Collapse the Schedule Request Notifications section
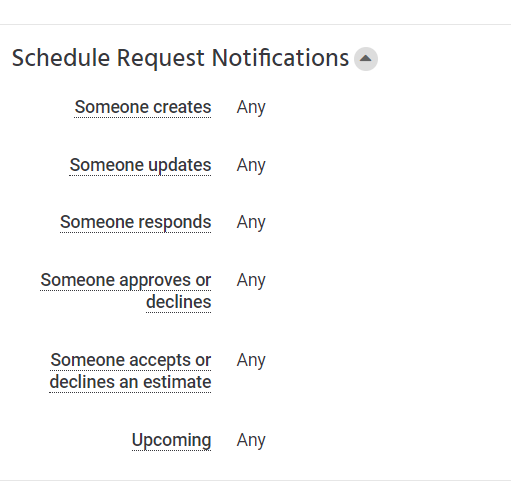The height and width of the screenshot is (502, 511). [x=366, y=59]
